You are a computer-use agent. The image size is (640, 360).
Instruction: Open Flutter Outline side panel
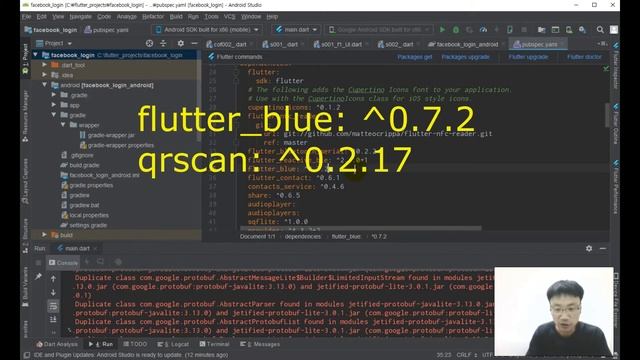616,123
